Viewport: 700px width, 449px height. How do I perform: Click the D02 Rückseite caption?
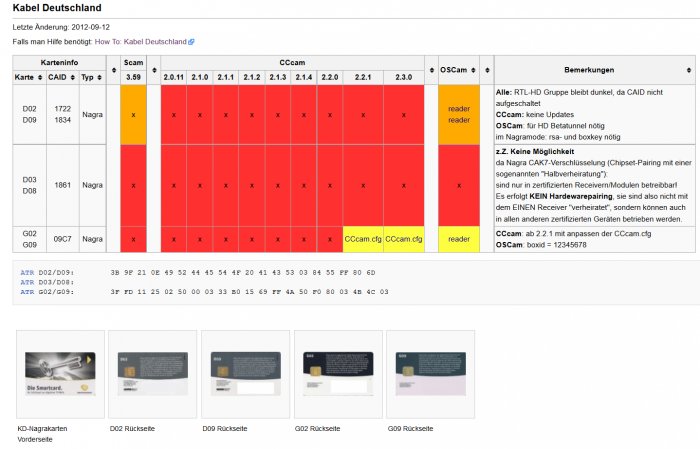click(x=132, y=428)
